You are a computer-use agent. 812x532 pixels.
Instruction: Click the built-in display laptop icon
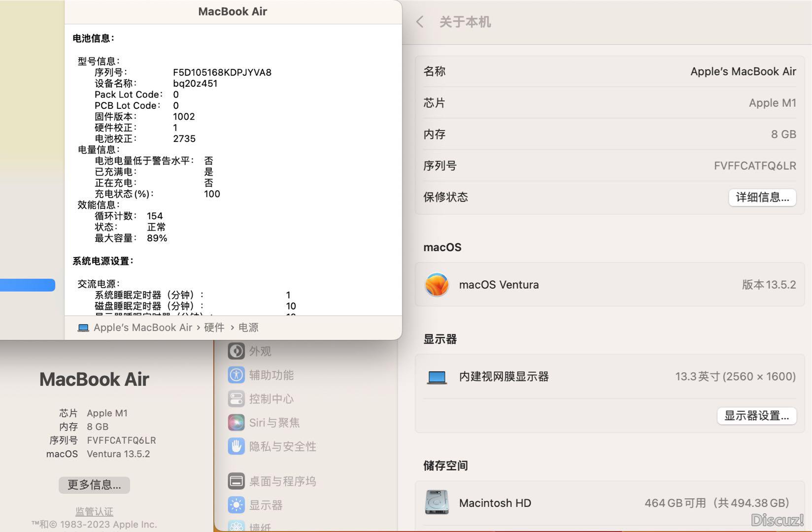pos(437,377)
